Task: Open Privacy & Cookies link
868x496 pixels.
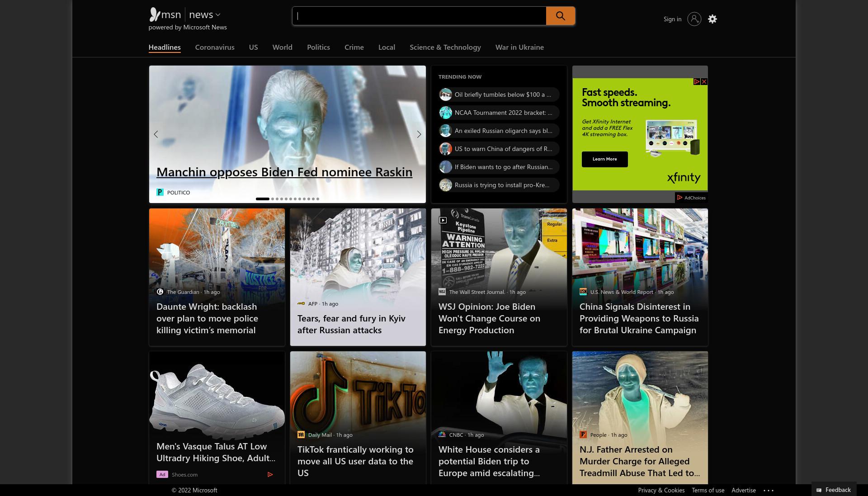Action: pos(661,490)
